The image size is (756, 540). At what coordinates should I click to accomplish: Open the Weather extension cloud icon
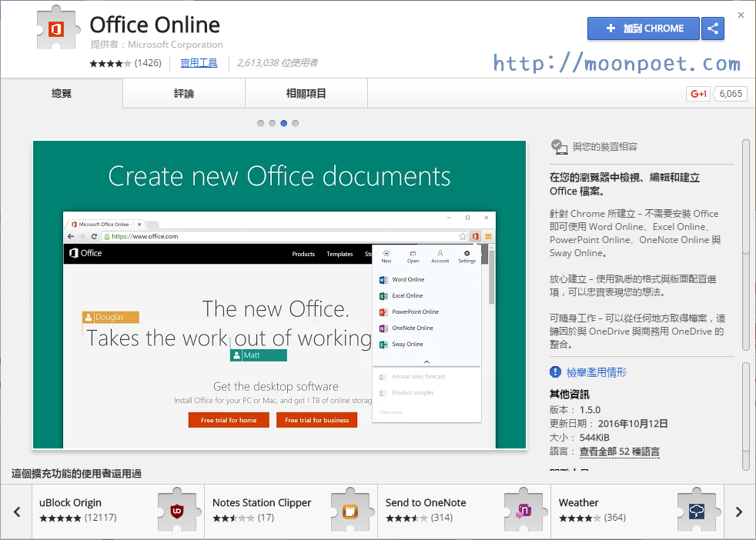point(697,510)
